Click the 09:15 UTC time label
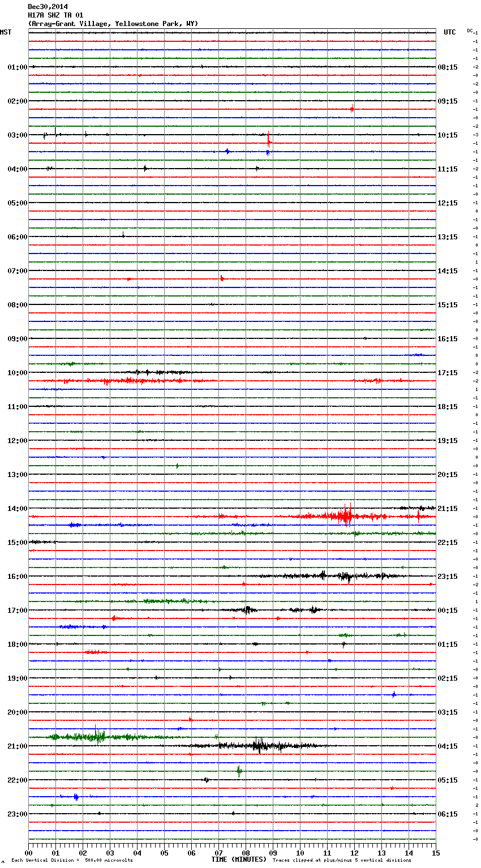 pos(448,101)
